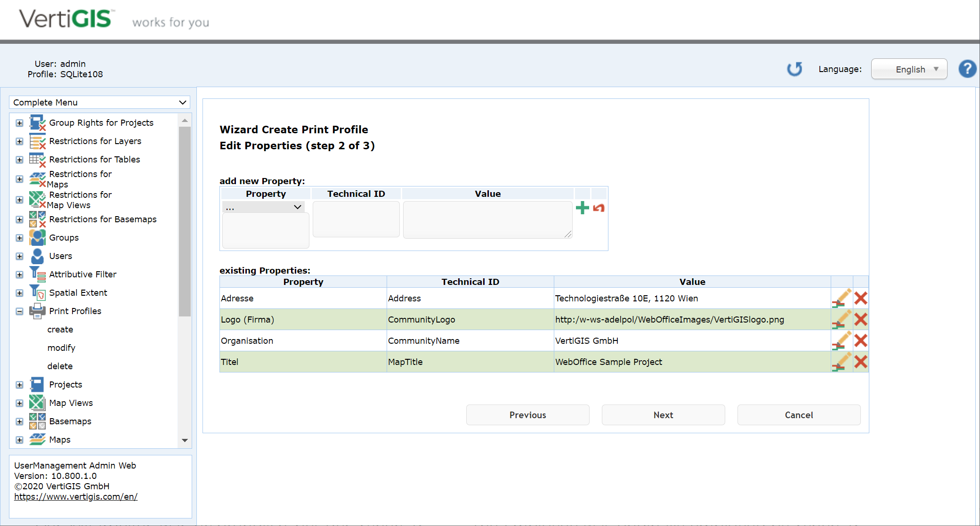This screenshot has height=526, width=980.
Task: Select create under Print Profiles
Action: coord(60,329)
